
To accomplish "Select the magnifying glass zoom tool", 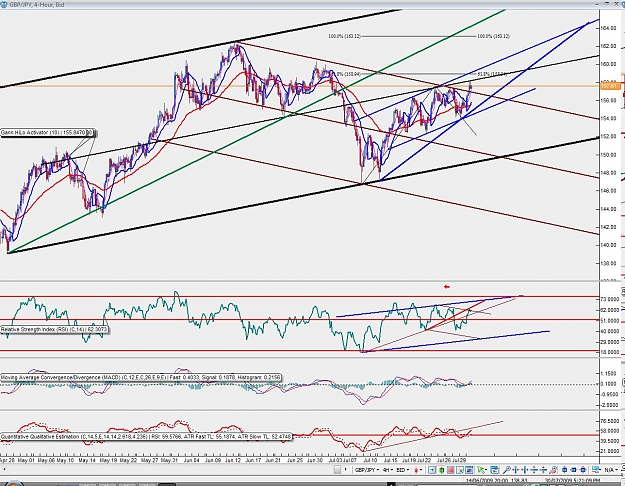I will point(507,470).
